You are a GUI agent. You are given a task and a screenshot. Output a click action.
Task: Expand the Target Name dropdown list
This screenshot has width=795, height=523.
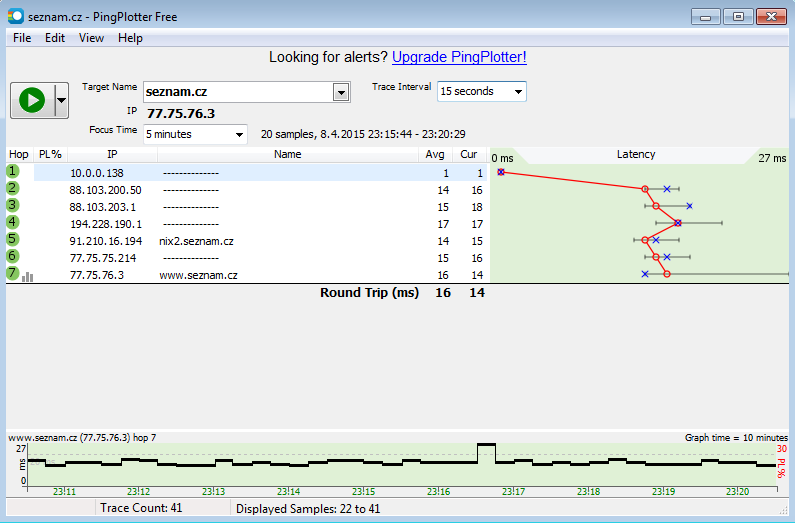coord(341,92)
